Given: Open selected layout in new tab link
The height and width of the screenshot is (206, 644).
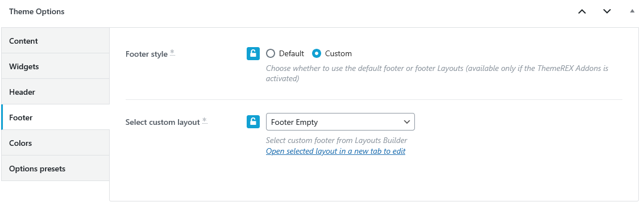Looking at the screenshot, I should pos(335,151).
